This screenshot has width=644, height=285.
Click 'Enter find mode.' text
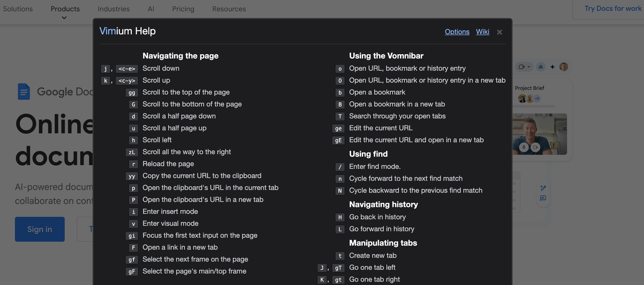[375, 166]
